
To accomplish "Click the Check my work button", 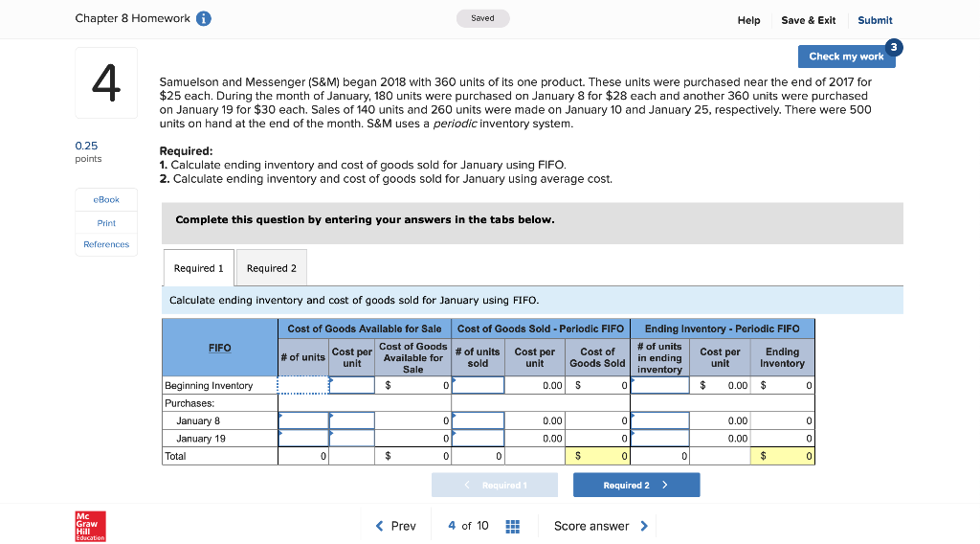I will tap(846, 57).
